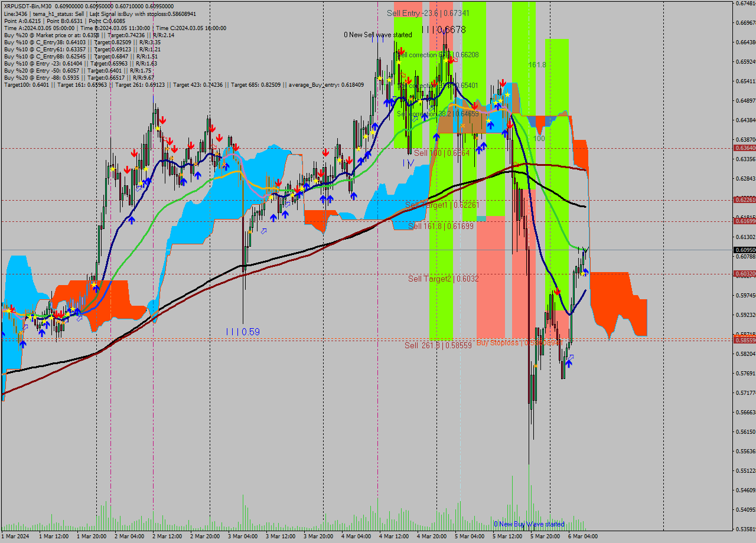756x543 pixels.
Task: Select the 0.62843 price axis value
Action: coord(745,178)
